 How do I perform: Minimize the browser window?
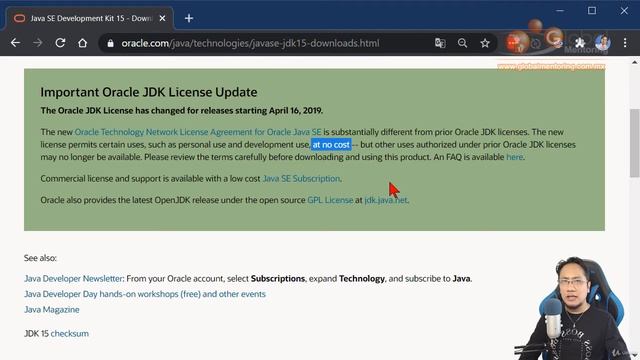(560, 11)
